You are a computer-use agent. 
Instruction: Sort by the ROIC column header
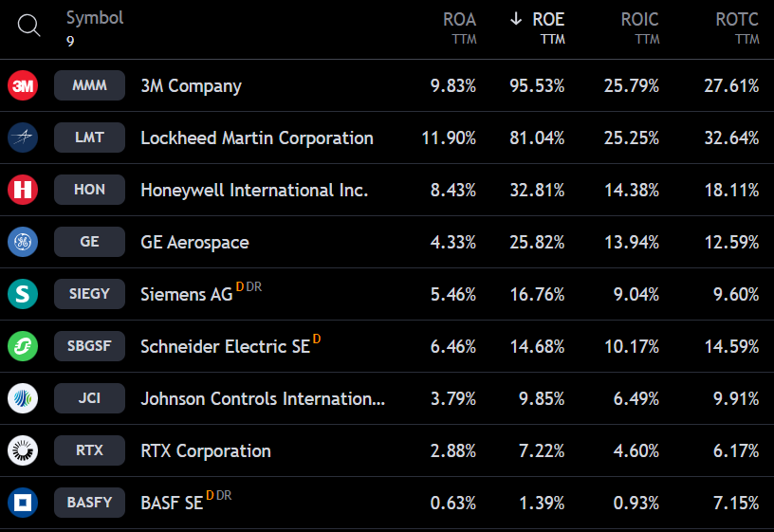point(639,20)
